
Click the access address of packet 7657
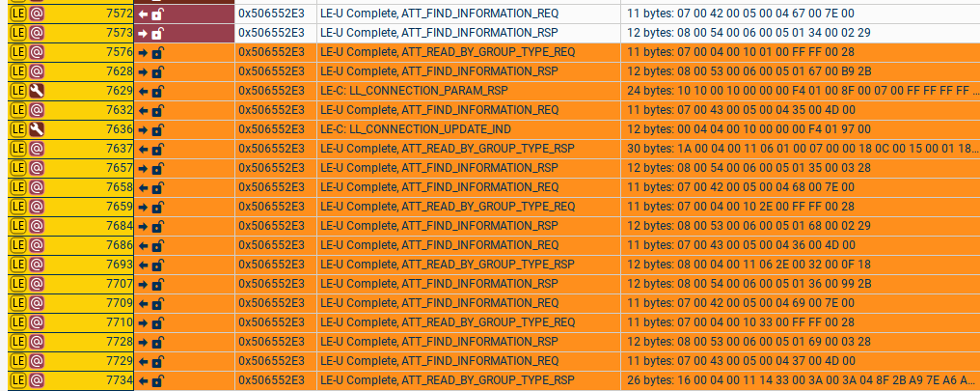point(271,168)
